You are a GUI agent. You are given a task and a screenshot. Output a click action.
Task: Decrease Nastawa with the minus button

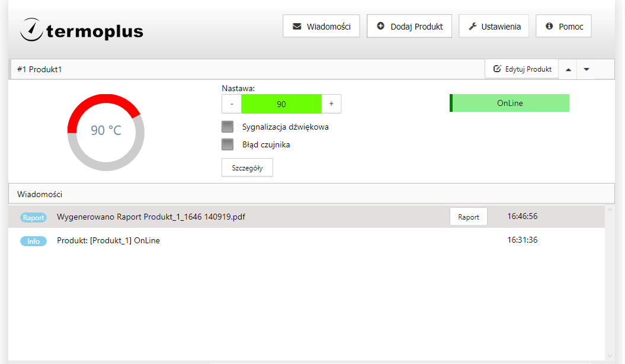tap(232, 104)
